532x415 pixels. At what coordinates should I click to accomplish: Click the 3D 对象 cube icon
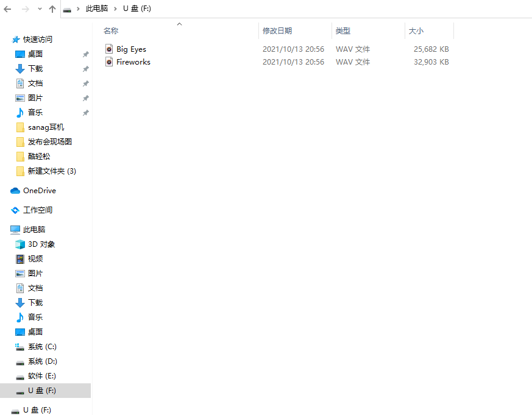(20, 244)
